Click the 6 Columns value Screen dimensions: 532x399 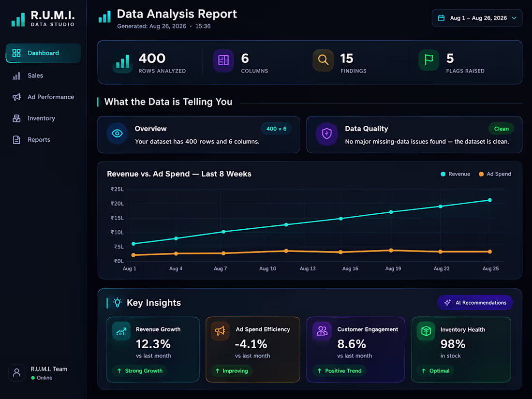[x=245, y=59]
